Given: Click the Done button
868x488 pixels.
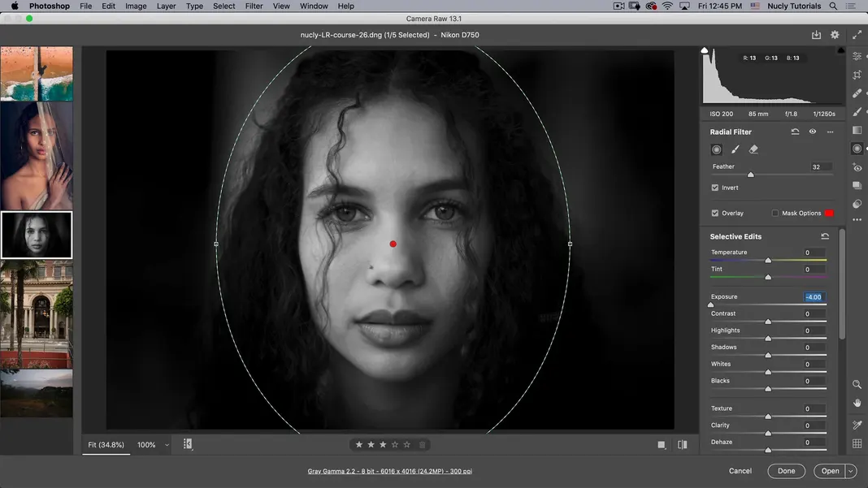Looking at the screenshot, I should 786,471.
